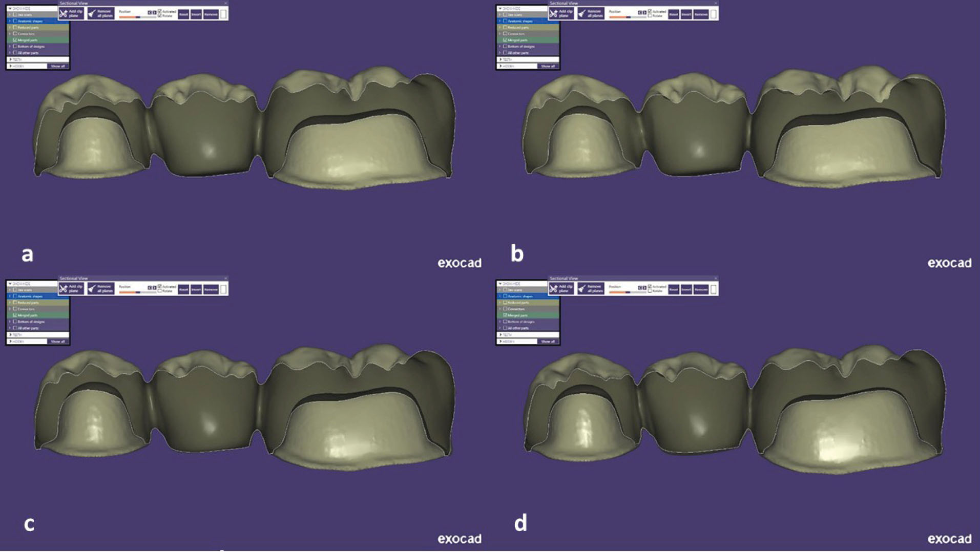Uncheck Merged parts checkbox in panel c list
980x552 pixels.
tap(15, 315)
